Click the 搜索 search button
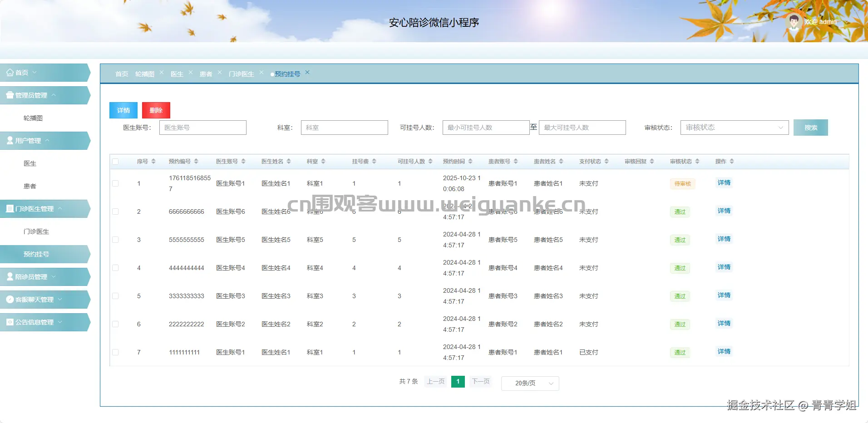Viewport: 868px width, 423px height. click(811, 128)
